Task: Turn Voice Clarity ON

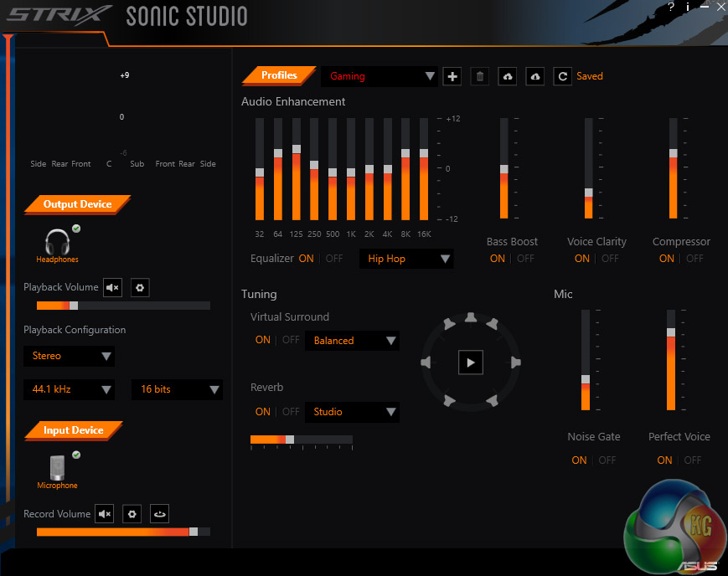Action: click(581, 259)
